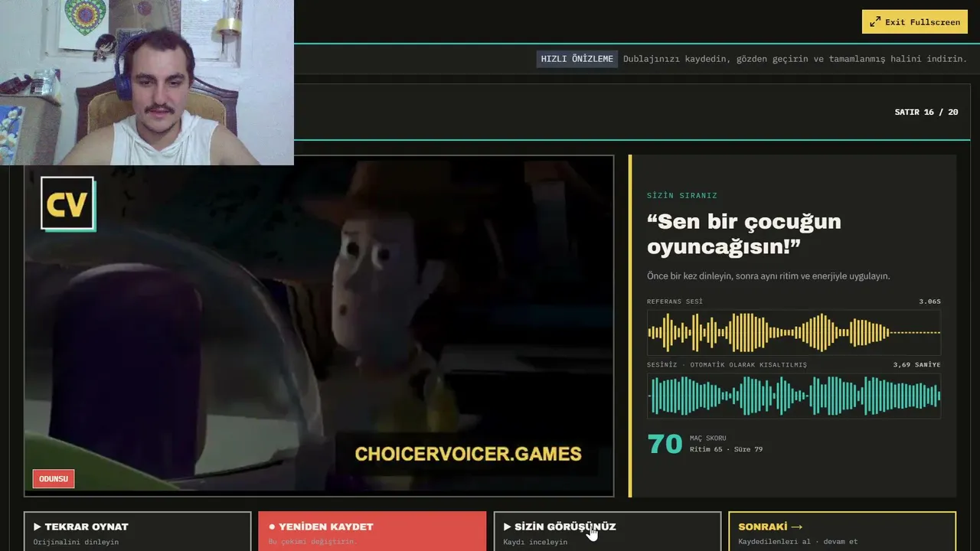Screen dimensions: 980x551
Task: Click the teal recorded voice waveform
Action: 794,396
